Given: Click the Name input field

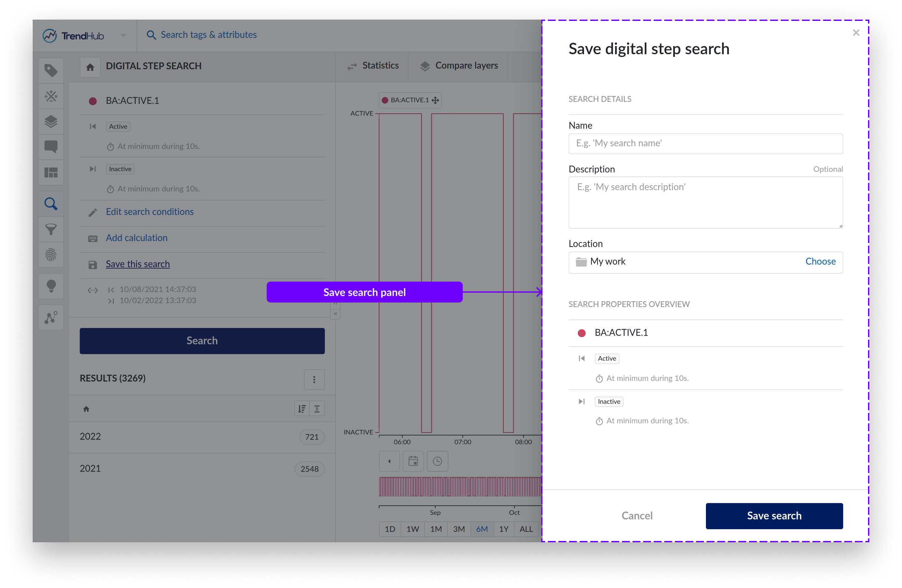Looking at the screenshot, I should point(705,144).
